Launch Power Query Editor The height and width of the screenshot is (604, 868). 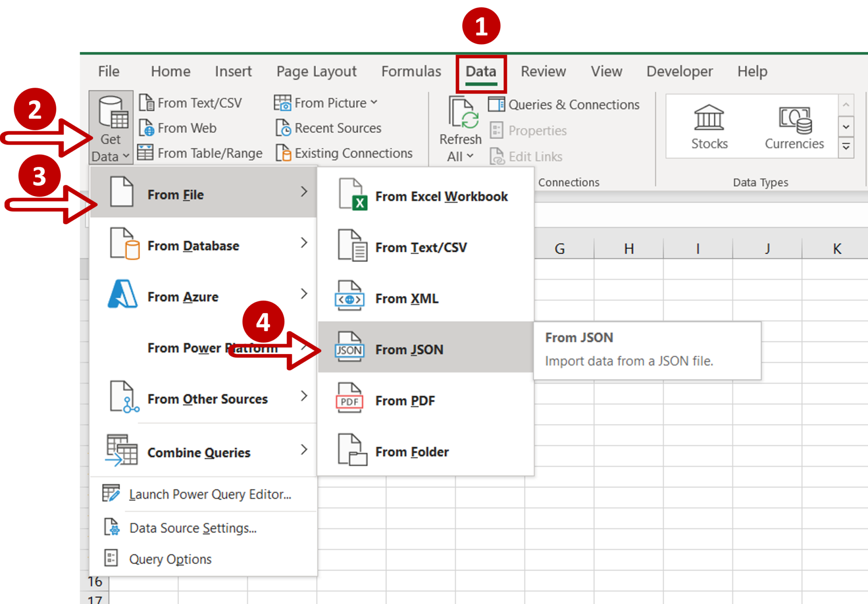210,494
